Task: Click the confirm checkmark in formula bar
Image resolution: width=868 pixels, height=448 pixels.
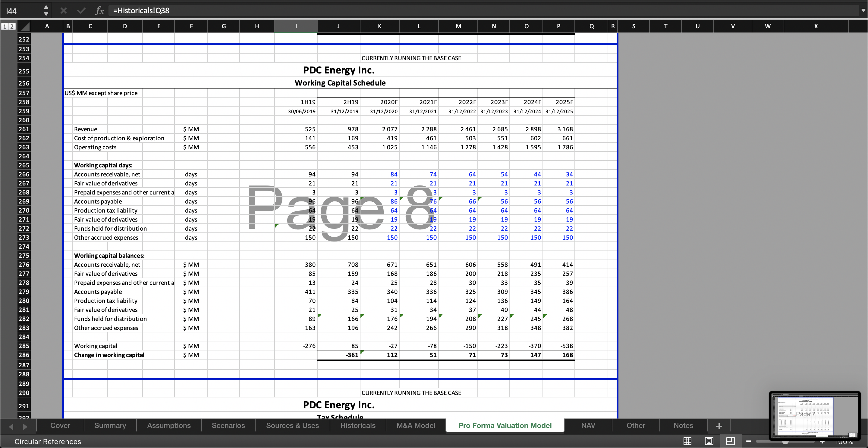Action: [x=81, y=11]
